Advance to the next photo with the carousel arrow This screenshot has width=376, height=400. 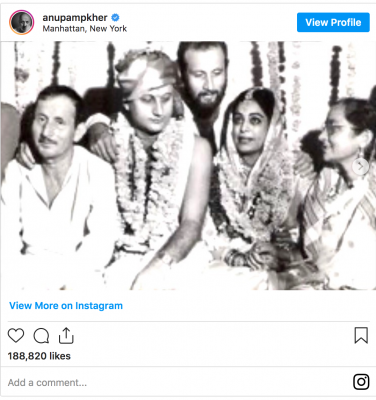coord(361,166)
